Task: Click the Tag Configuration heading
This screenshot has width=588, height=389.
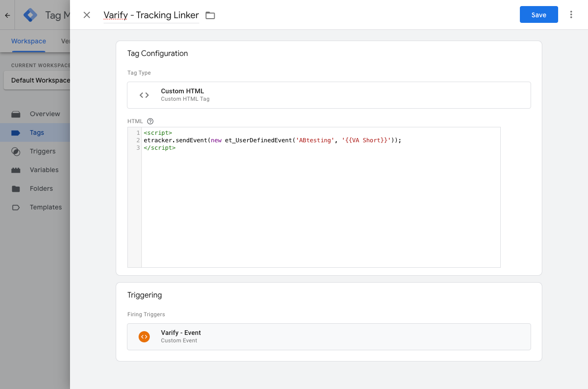Action: [158, 54]
